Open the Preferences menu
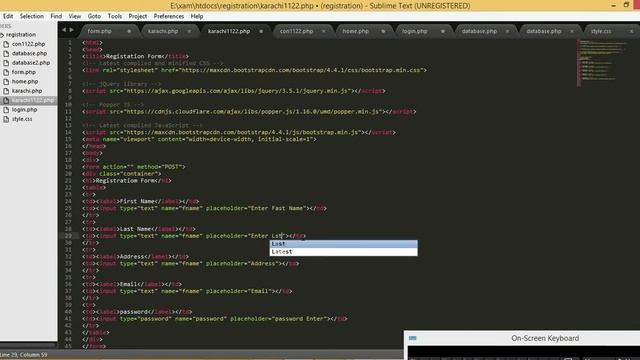 click(x=169, y=16)
